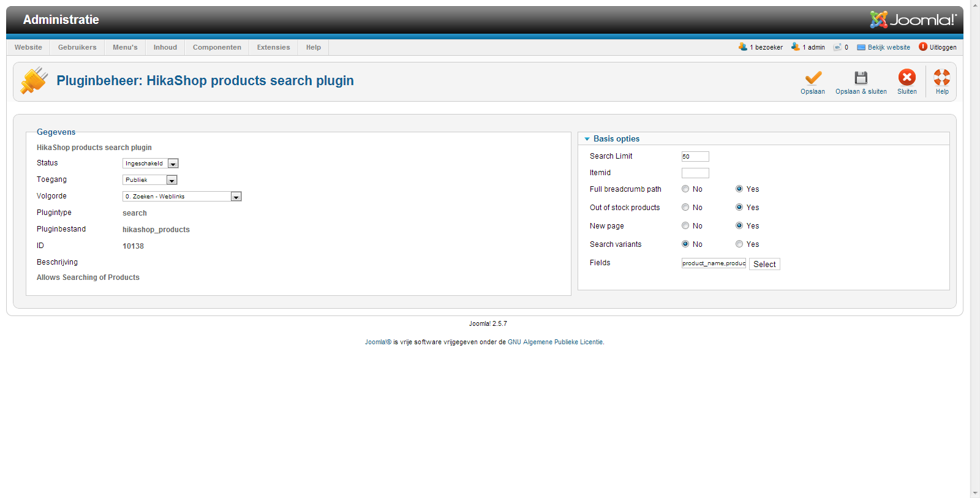This screenshot has width=980, height=498.
Task: Open the Inhoud menu
Action: tap(165, 47)
